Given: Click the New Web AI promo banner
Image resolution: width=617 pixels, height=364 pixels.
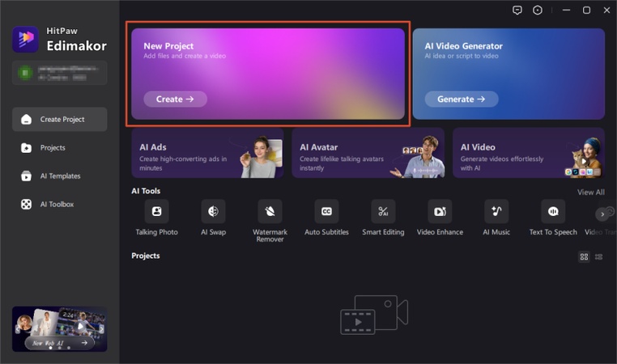Looking at the screenshot, I should click(60, 329).
